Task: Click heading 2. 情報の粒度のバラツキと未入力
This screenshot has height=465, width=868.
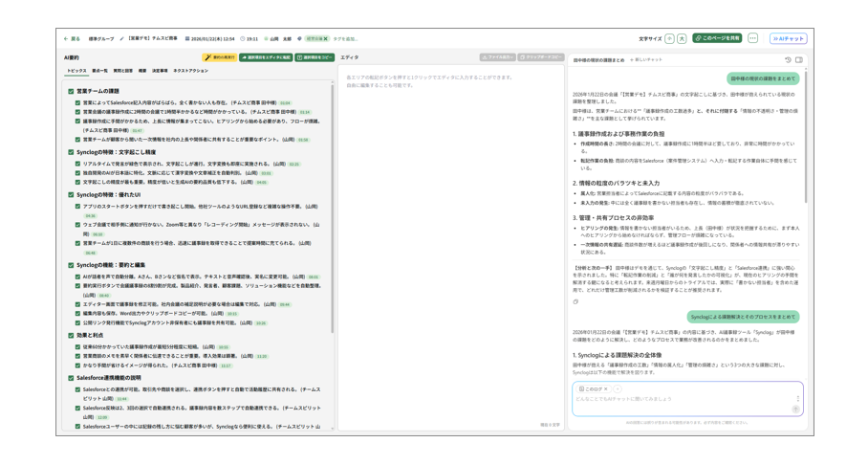Action: click(x=617, y=184)
